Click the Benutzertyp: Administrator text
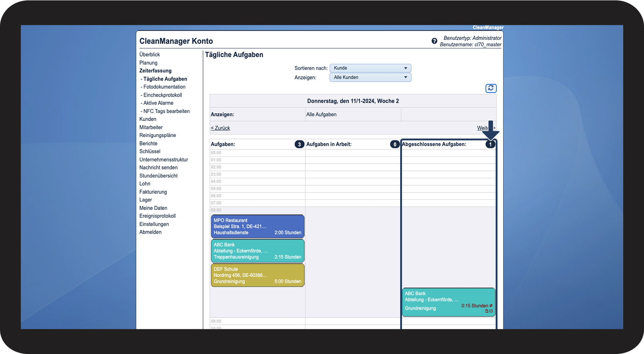 pyautogui.click(x=472, y=38)
